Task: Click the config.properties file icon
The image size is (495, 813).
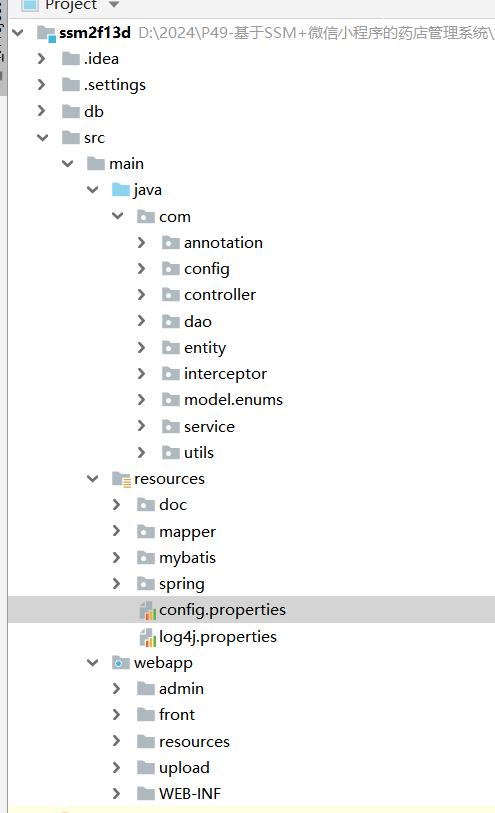Action: pos(148,610)
